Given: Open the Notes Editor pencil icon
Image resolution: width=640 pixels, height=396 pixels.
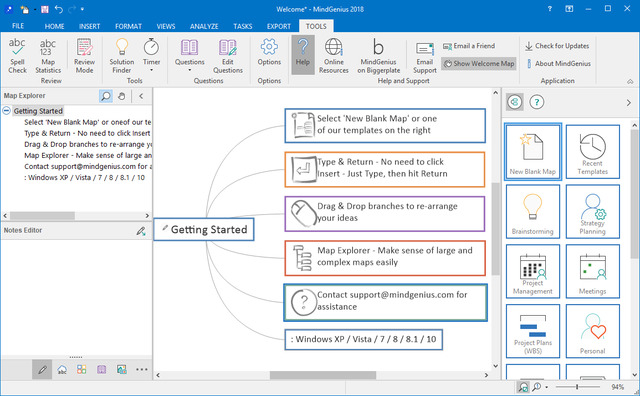Looking at the screenshot, I should (x=141, y=231).
